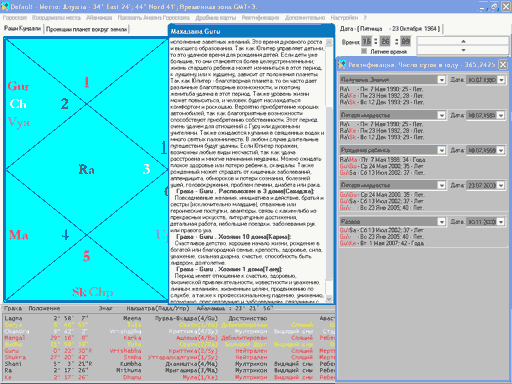Open the Разное event dropdown
512x384 pixels.
coord(441,222)
